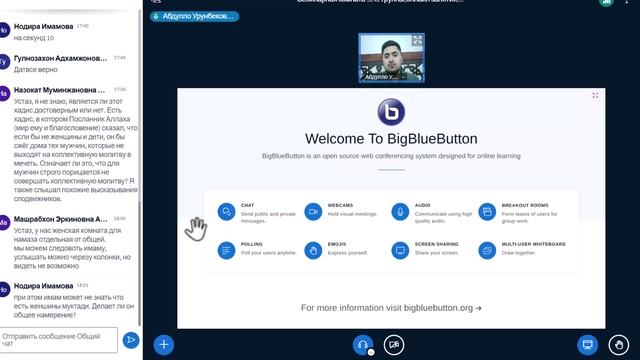Screen dimensions: 640x360
Task: Click the talking indicator Абдулло Урунбеков
Action: (x=194, y=16)
